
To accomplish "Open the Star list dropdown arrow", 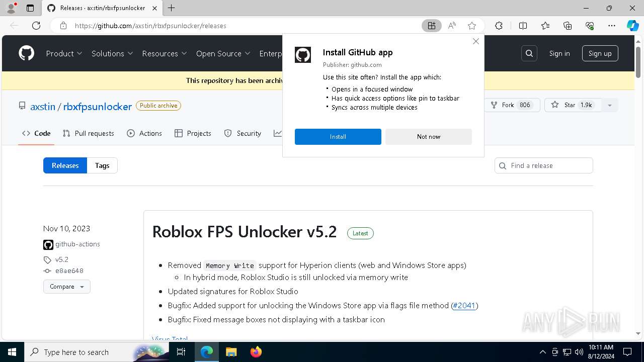I will coord(609,105).
